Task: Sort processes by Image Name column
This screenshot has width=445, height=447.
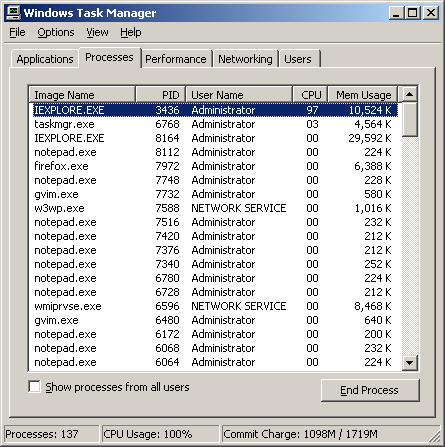Action: pyautogui.click(x=82, y=95)
